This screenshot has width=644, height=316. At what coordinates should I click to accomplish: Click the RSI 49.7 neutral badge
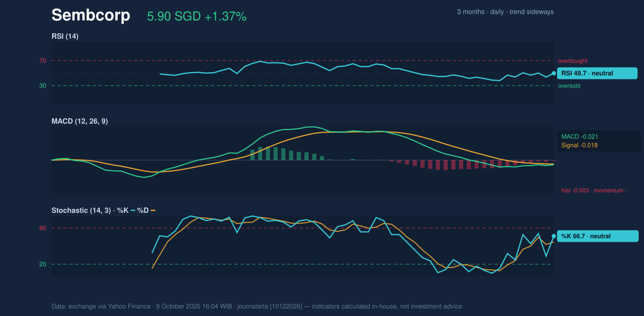point(598,73)
